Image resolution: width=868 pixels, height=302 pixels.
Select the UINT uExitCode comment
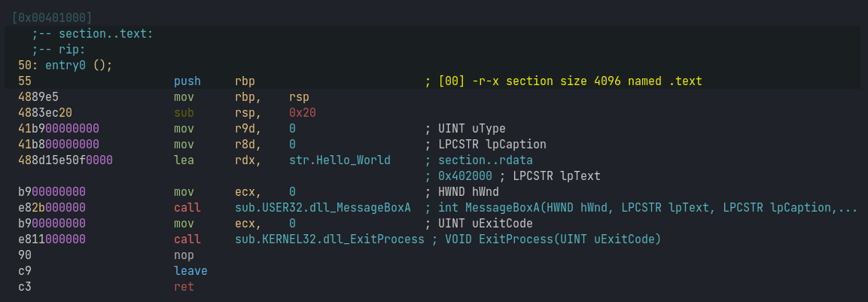coord(485,223)
